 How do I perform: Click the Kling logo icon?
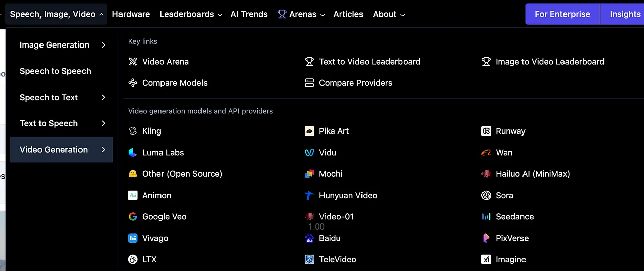(133, 131)
